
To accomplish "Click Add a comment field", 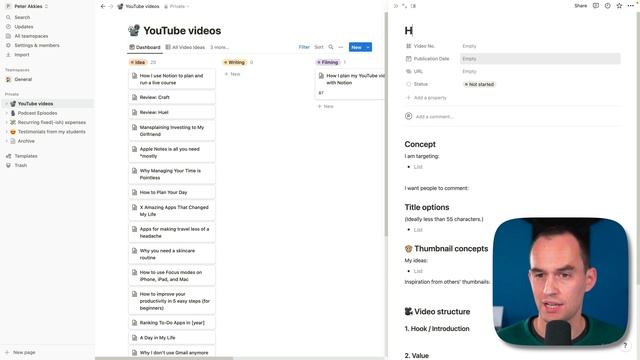I will [x=434, y=116].
